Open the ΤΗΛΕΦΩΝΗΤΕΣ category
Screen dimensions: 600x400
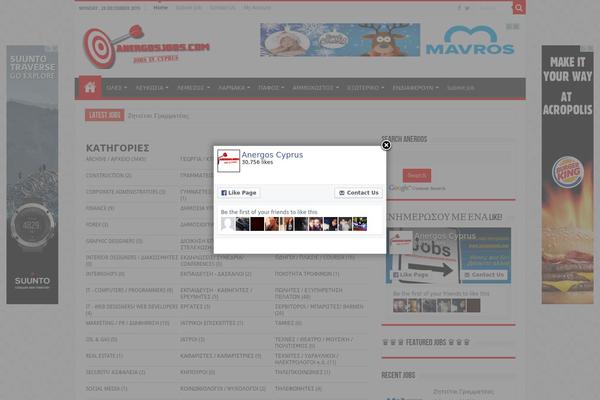click(298, 389)
